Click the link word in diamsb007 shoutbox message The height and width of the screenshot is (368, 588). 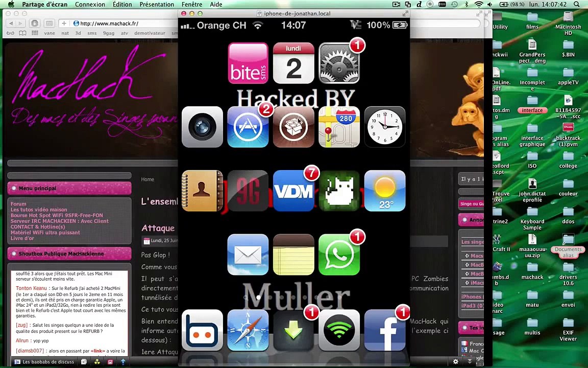tap(97, 351)
